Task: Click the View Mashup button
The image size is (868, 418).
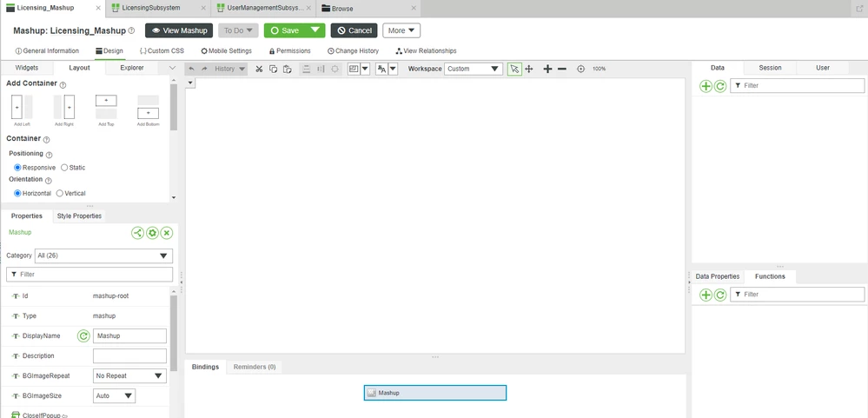Action: [x=179, y=30]
